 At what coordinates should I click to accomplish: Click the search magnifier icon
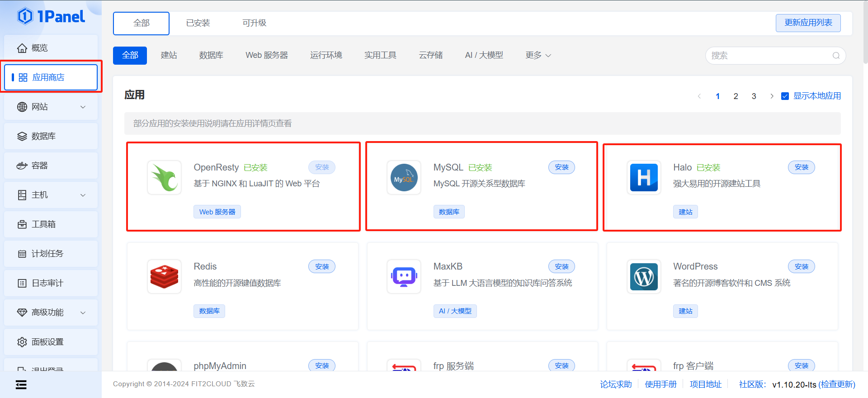pos(836,56)
